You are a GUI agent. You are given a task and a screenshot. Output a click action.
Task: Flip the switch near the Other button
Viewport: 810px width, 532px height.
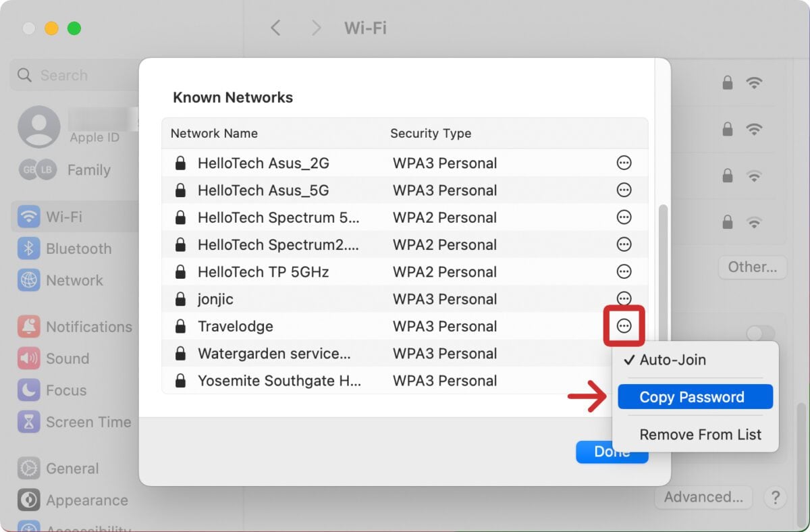click(761, 334)
